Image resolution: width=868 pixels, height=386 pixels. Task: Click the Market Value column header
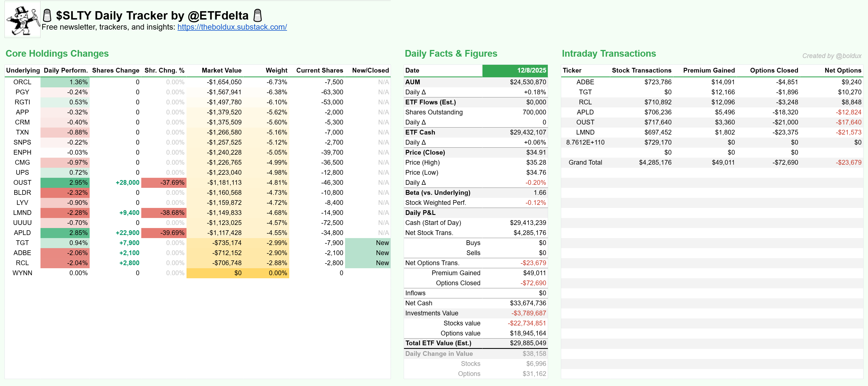coord(221,70)
